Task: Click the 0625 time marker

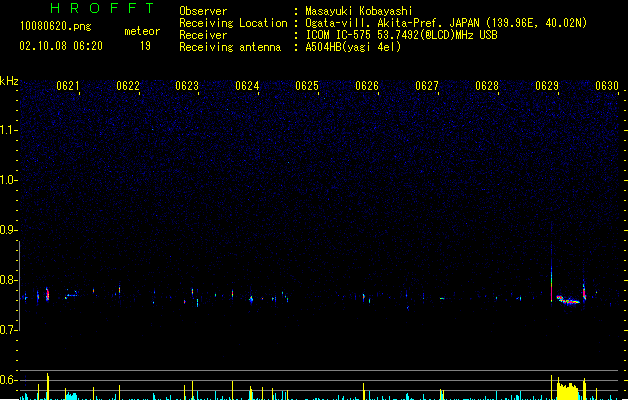Action: pos(307,86)
